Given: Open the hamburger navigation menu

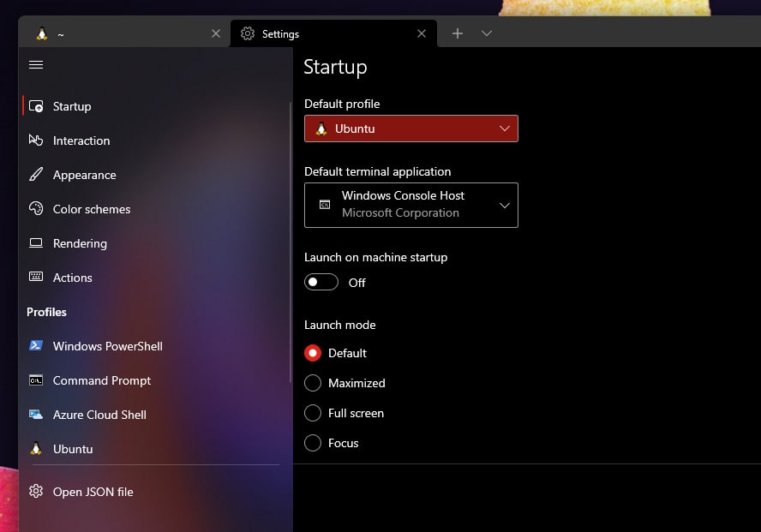Looking at the screenshot, I should [x=36, y=64].
